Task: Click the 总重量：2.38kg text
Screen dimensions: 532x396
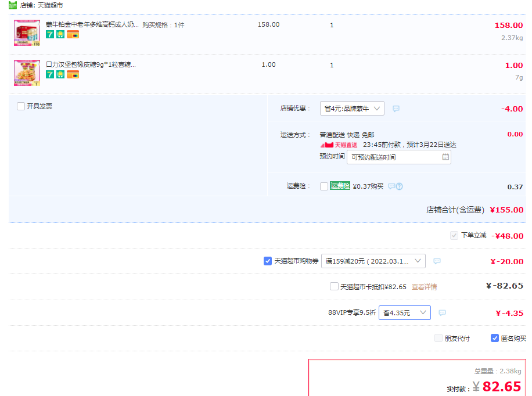Action: (498, 371)
